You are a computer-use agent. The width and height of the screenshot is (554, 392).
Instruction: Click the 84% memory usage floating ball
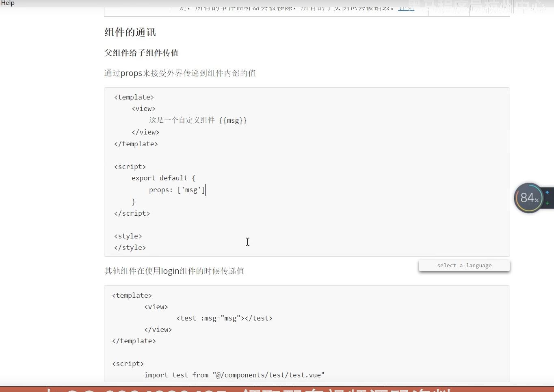click(529, 198)
